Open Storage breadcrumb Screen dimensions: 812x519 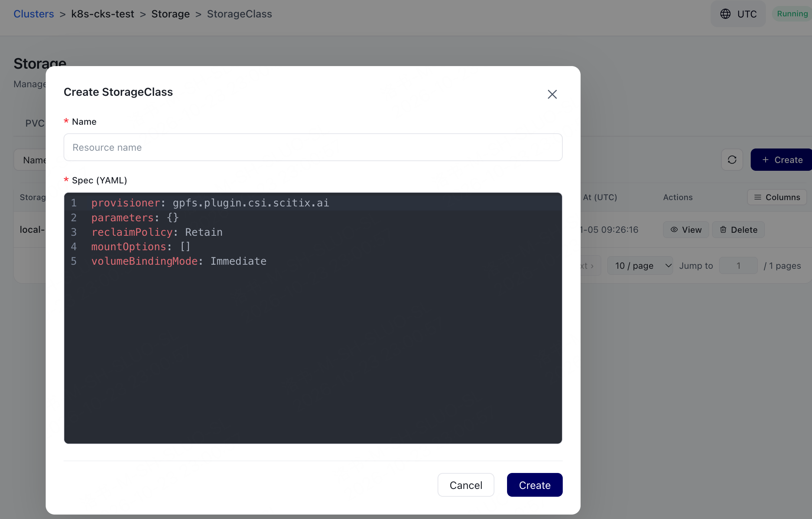coord(170,14)
